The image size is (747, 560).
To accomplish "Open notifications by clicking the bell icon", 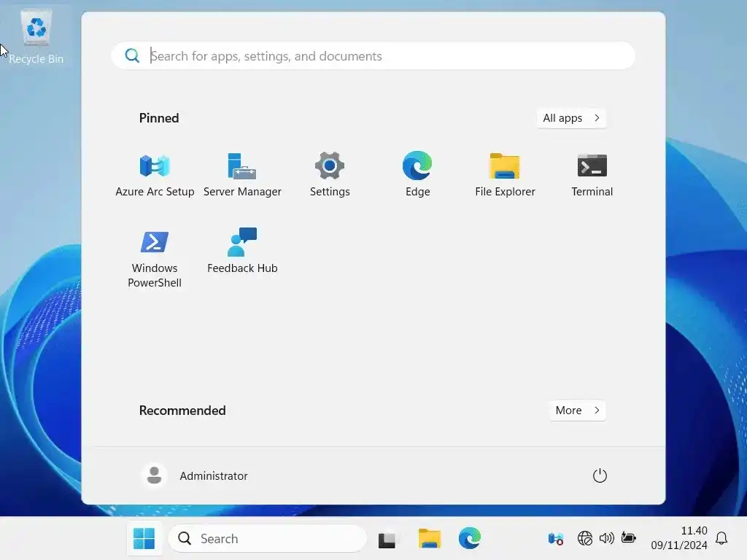I will [721, 538].
